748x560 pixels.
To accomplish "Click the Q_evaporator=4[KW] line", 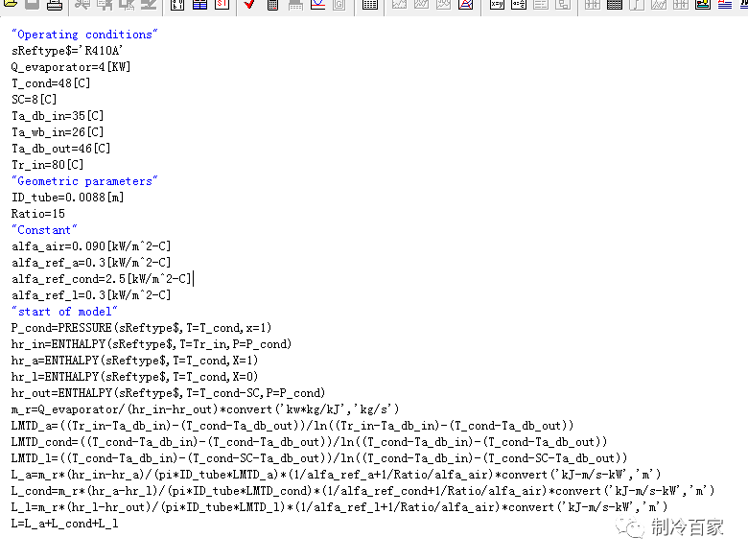I will (x=71, y=67).
